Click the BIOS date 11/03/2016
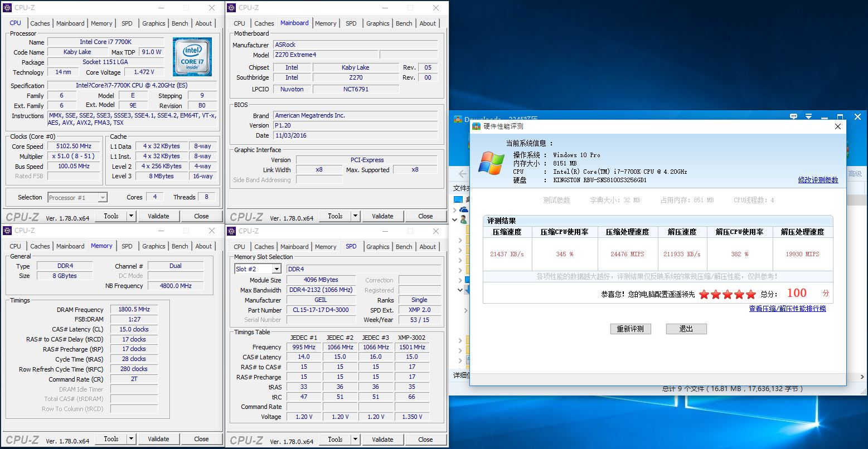The height and width of the screenshot is (449, 868). point(355,135)
